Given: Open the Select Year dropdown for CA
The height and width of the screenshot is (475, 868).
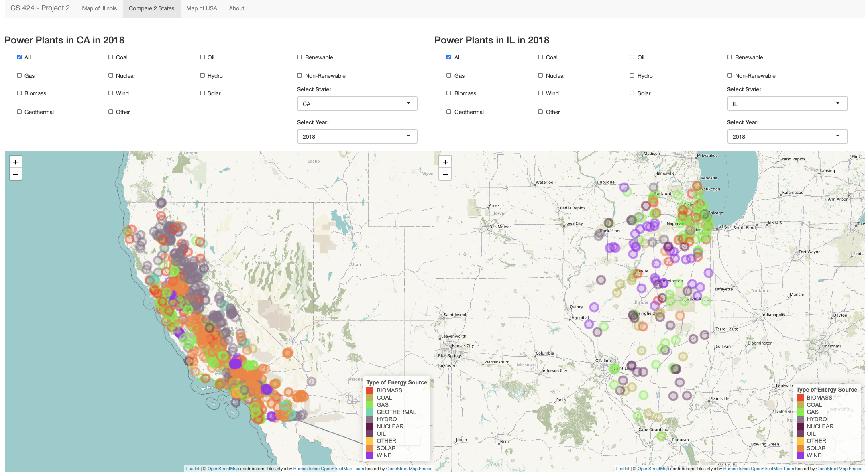Looking at the screenshot, I should (x=357, y=136).
